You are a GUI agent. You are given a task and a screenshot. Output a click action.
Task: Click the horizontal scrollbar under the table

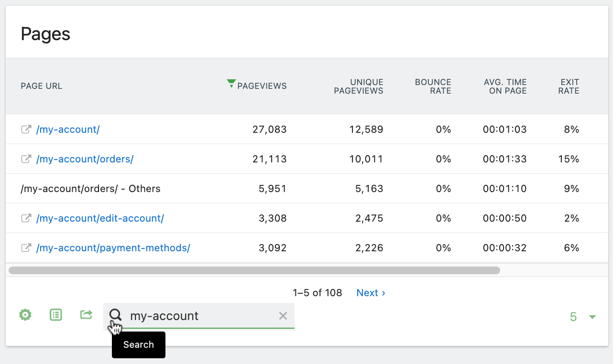(254, 270)
